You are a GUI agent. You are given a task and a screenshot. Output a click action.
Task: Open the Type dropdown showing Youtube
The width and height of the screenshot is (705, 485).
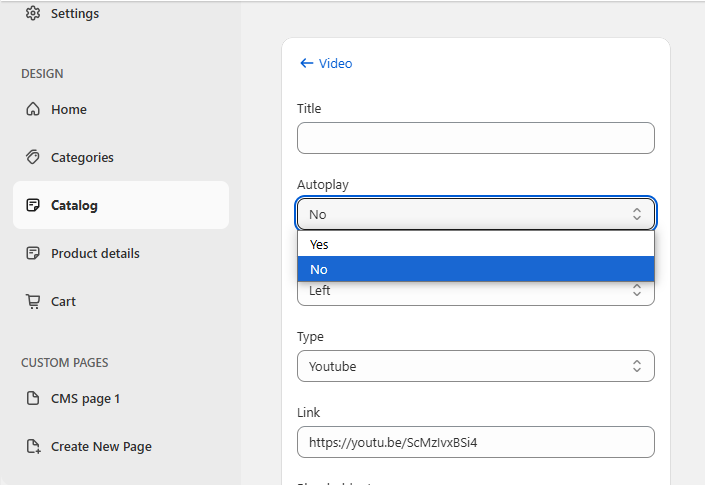[476, 366]
